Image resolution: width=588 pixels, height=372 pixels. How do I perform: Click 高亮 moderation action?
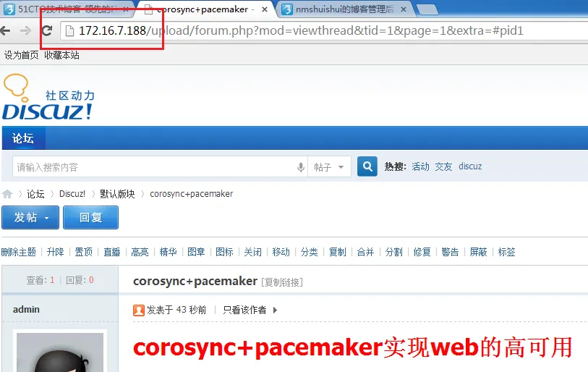pos(140,252)
